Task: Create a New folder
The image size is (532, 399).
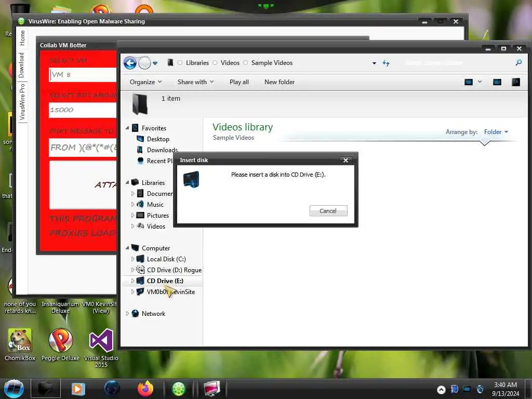Action: [279, 82]
